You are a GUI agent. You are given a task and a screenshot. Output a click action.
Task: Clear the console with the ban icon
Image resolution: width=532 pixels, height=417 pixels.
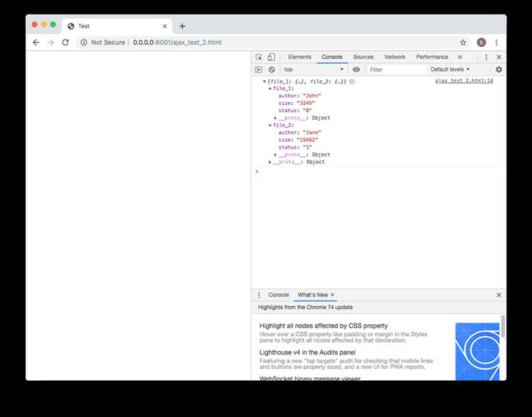click(272, 69)
